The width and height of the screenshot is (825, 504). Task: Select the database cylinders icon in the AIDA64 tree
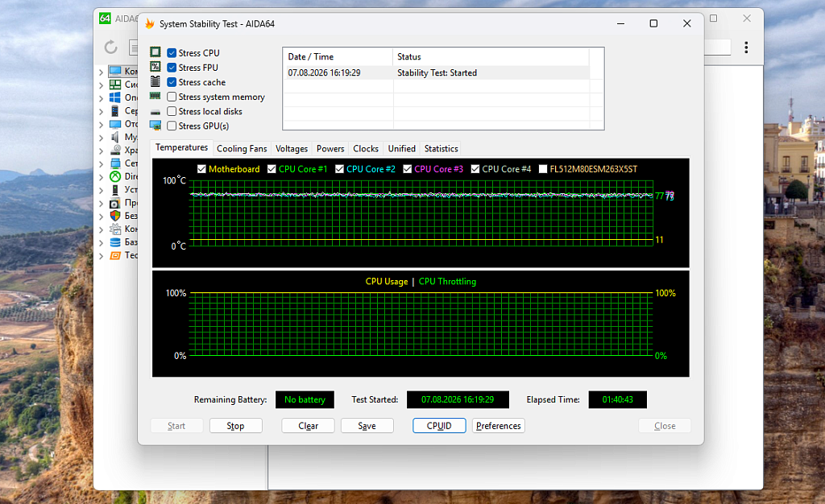click(115, 242)
